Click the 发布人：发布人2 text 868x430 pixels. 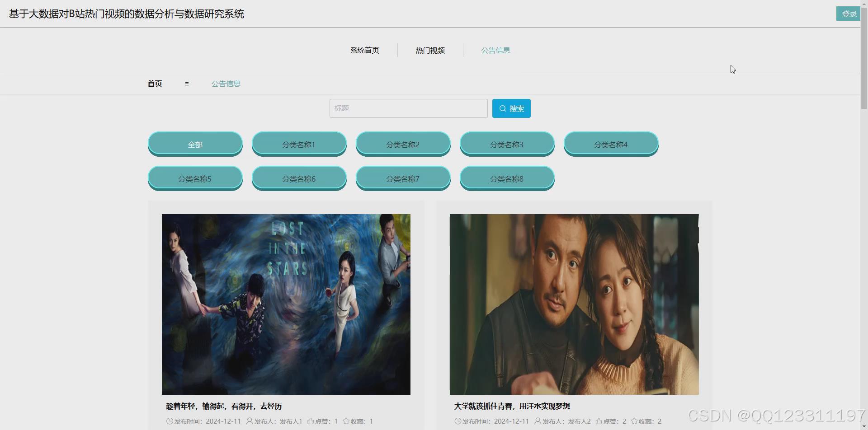point(566,421)
